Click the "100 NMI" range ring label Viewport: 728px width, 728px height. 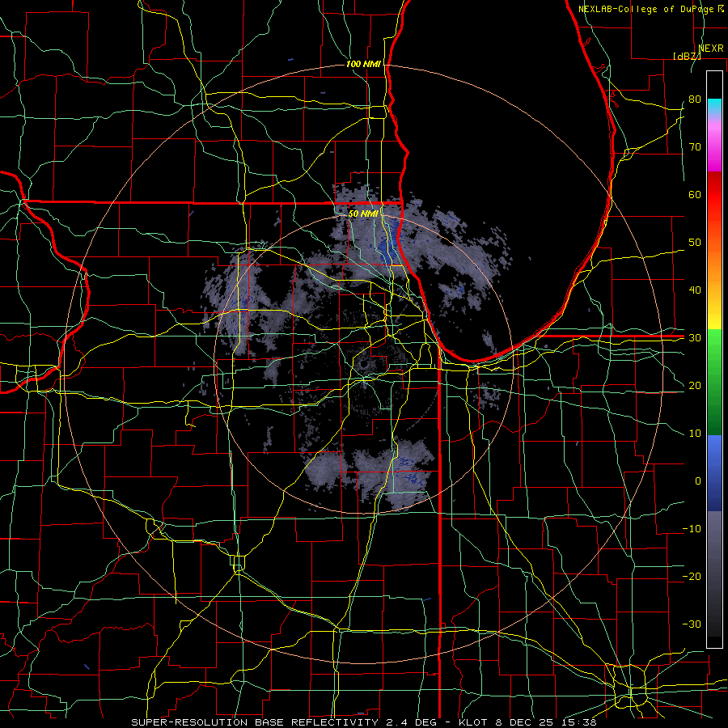click(363, 64)
